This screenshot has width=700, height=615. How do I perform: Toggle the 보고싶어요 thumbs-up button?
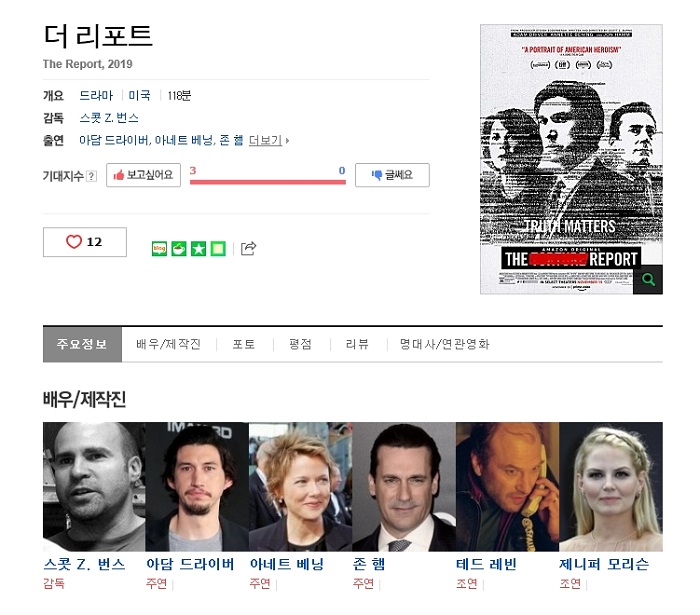click(x=143, y=175)
